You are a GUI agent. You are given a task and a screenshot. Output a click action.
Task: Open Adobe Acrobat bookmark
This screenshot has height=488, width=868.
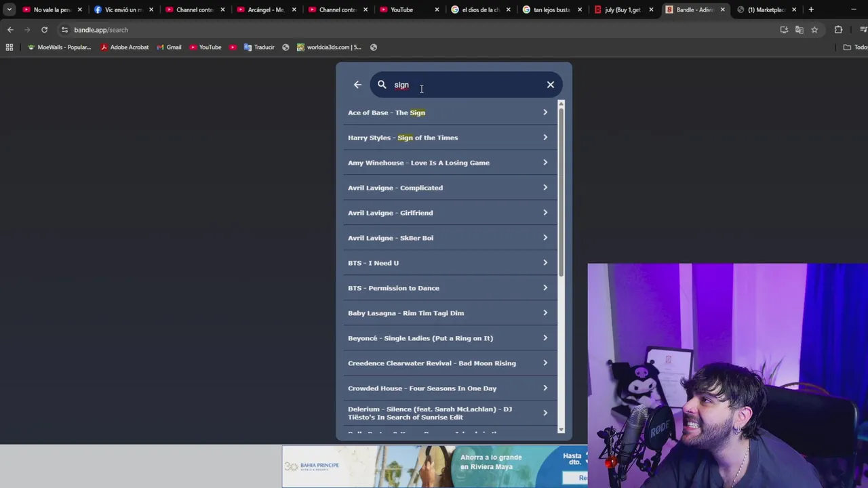[125, 47]
